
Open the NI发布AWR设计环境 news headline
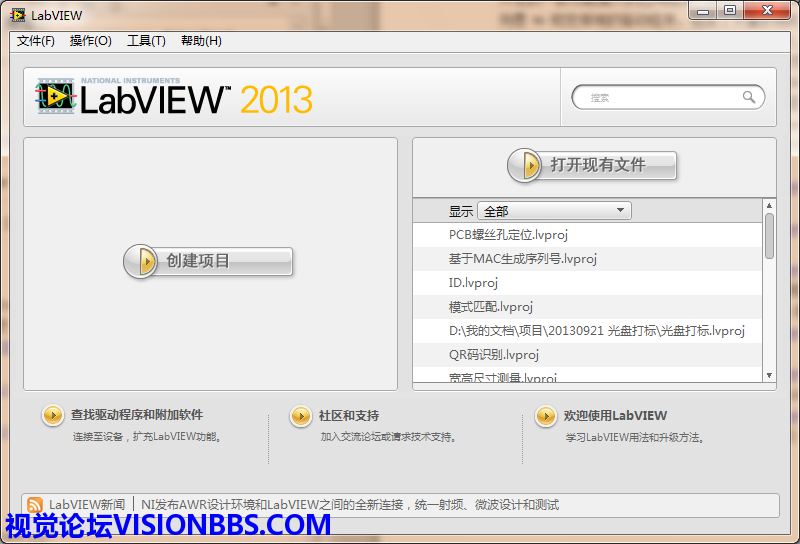tap(350, 505)
